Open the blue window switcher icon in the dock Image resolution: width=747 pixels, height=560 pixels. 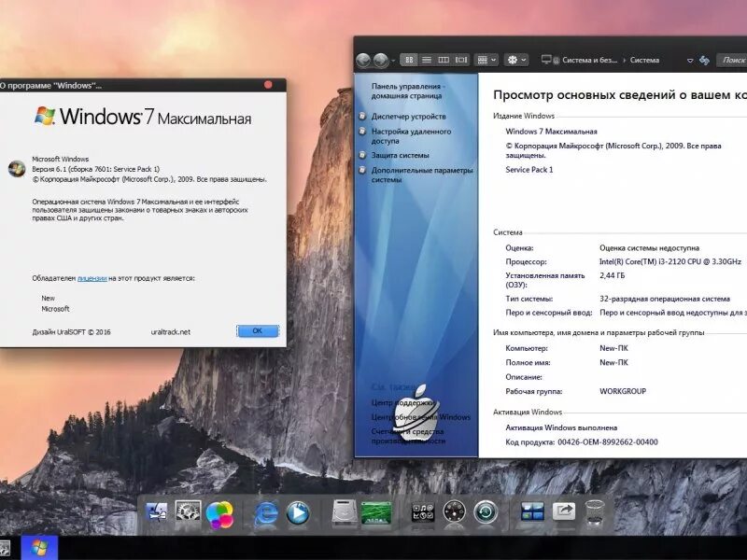pos(532,512)
